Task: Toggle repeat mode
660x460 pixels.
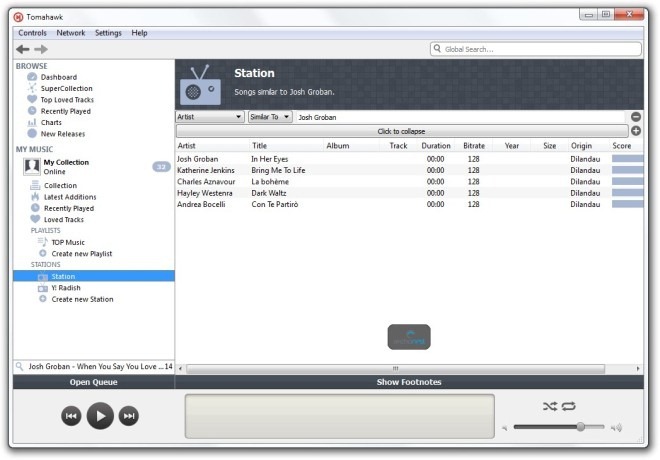Action: coord(569,406)
